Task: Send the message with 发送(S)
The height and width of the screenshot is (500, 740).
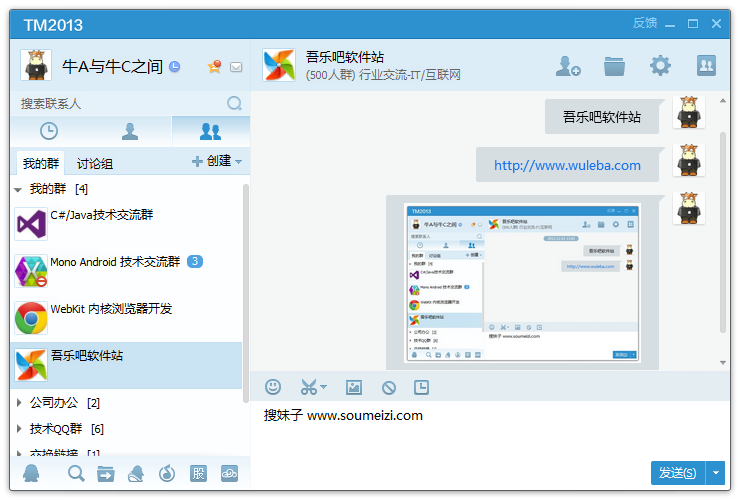Action: [678, 473]
